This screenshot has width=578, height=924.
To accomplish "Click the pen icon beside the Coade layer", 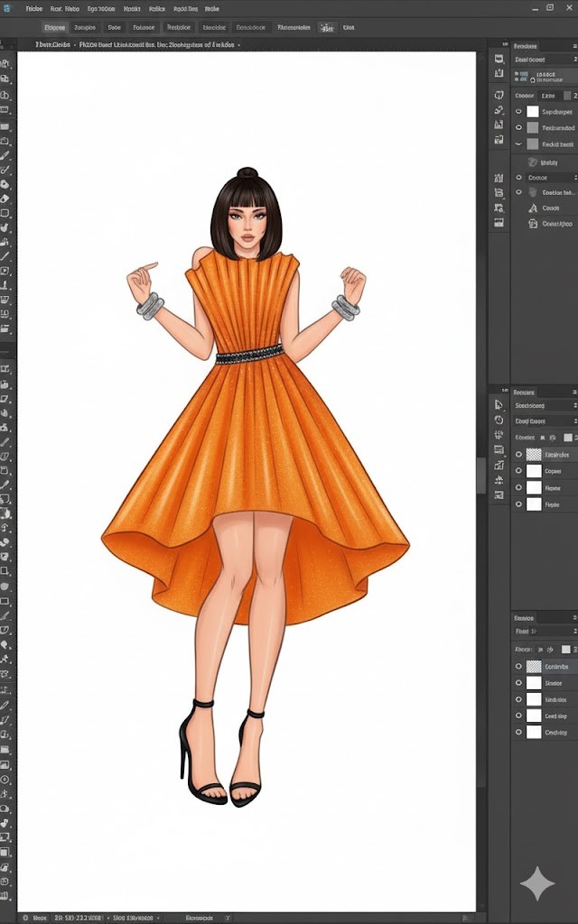I will [534, 208].
